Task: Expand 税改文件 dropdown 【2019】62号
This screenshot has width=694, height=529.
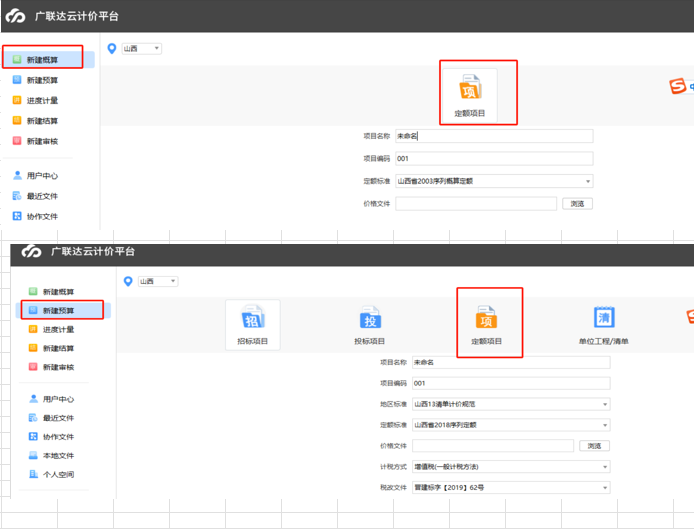Action: click(511, 487)
